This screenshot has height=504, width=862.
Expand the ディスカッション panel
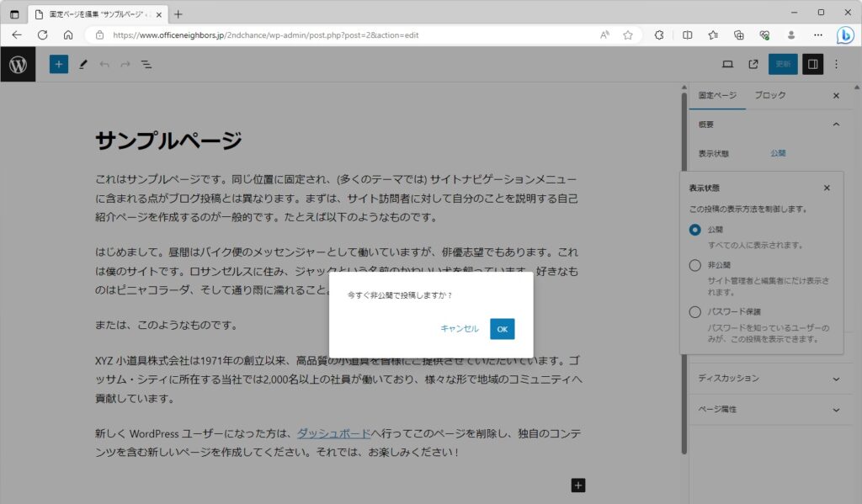[x=836, y=379]
